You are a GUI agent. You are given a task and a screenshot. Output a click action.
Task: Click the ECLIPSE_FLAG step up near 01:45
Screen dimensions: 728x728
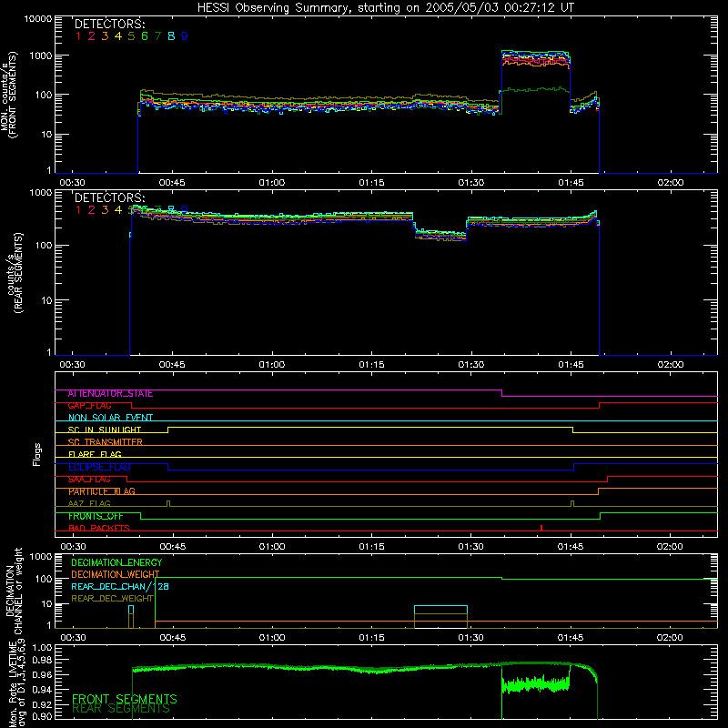pyautogui.click(x=574, y=467)
